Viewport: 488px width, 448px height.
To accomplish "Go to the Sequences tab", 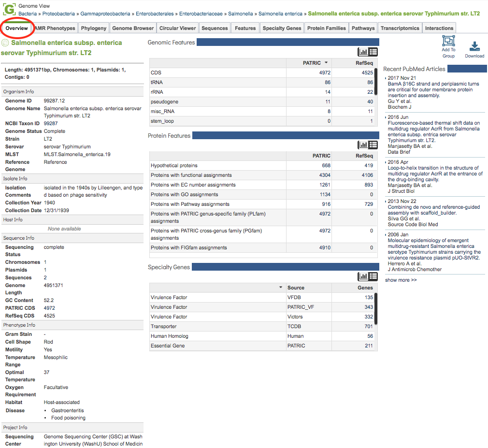I will point(215,28).
